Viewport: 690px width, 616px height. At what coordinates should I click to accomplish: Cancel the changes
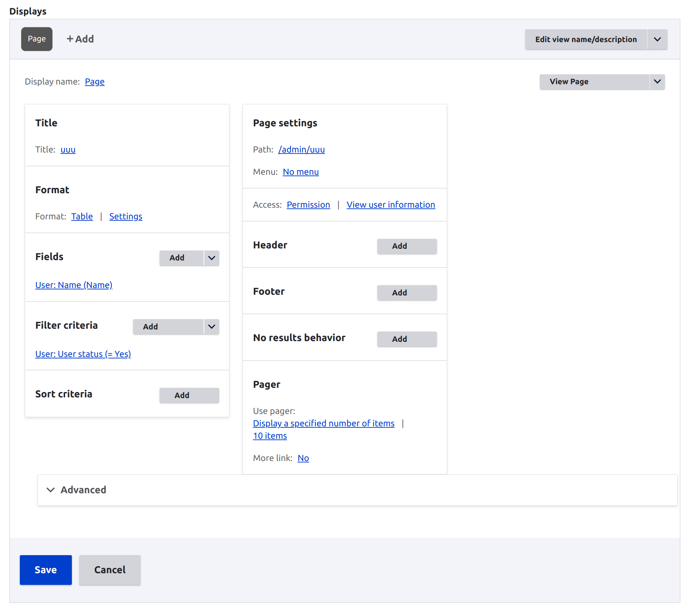[110, 570]
